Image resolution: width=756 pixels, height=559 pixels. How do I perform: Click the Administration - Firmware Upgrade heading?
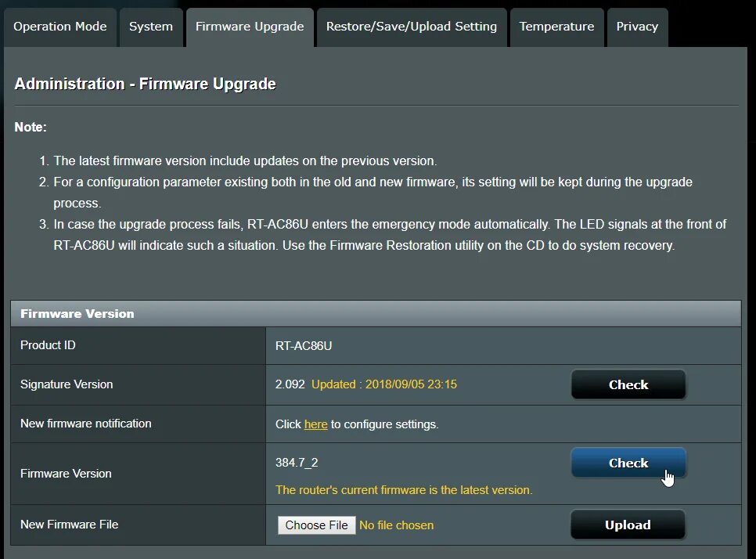(x=146, y=83)
